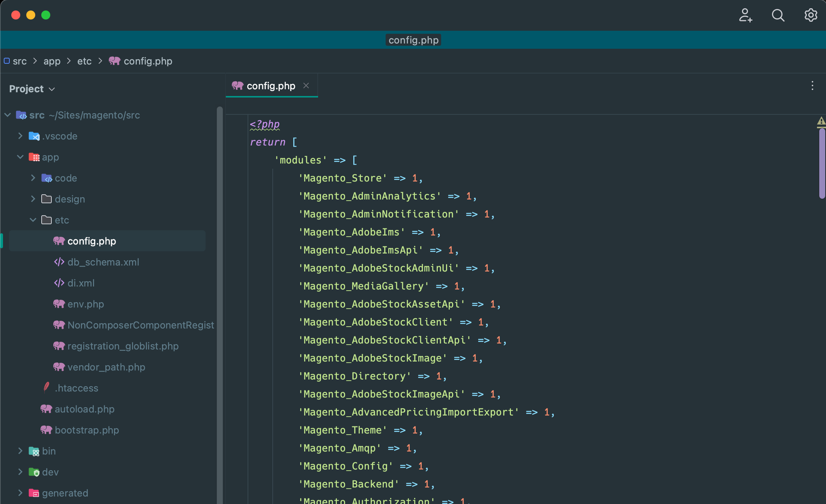The image size is (826, 504).
Task: Open search using the magnifier icon
Action: pyautogui.click(x=778, y=15)
